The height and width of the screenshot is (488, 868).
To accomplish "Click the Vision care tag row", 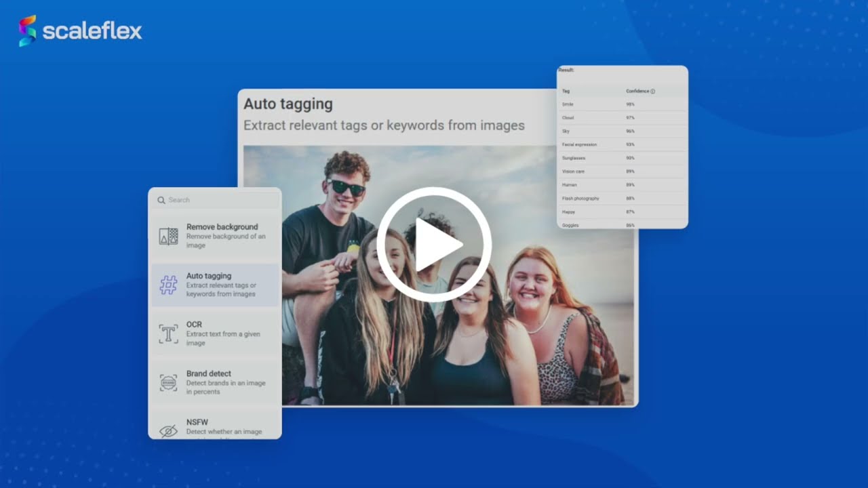I will [623, 171].
